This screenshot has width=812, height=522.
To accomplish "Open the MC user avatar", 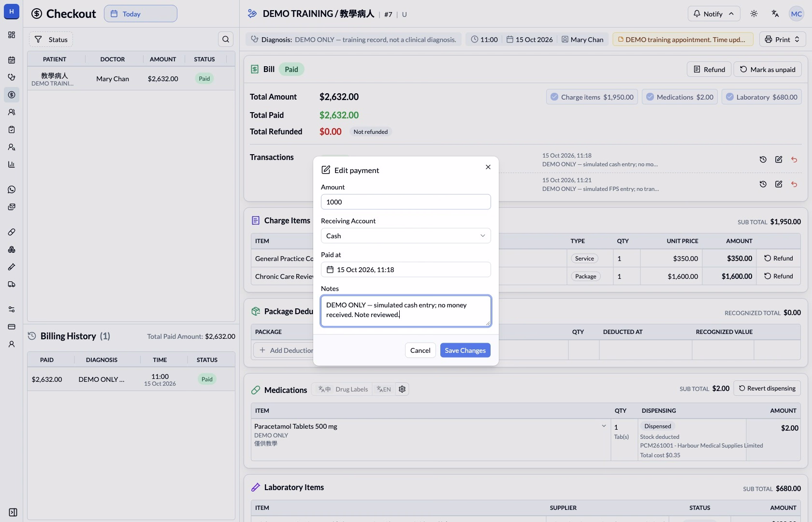I will 797,14.
